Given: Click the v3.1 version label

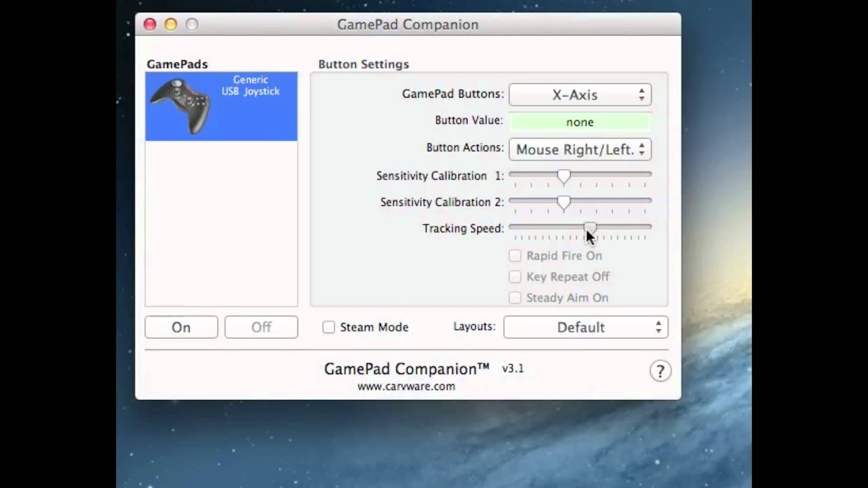Looking at the screenshot, I should pos(513,369).
